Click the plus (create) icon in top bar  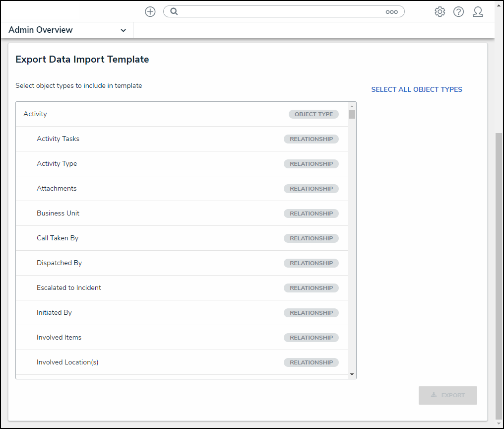pos(150,11)
